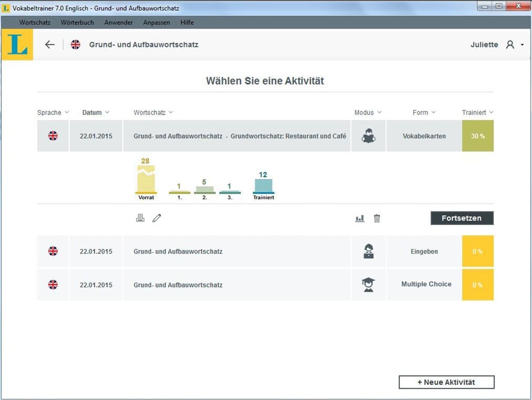This screenshot has width=532, height=400.
Task: Click the Vorrat stack of 28 cards
Action: [x=146, y=179]
